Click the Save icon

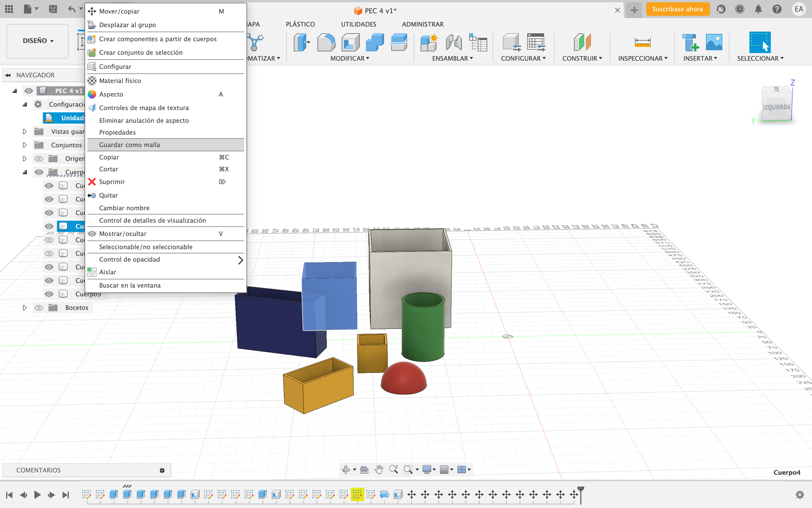click(x=53, y=9)
